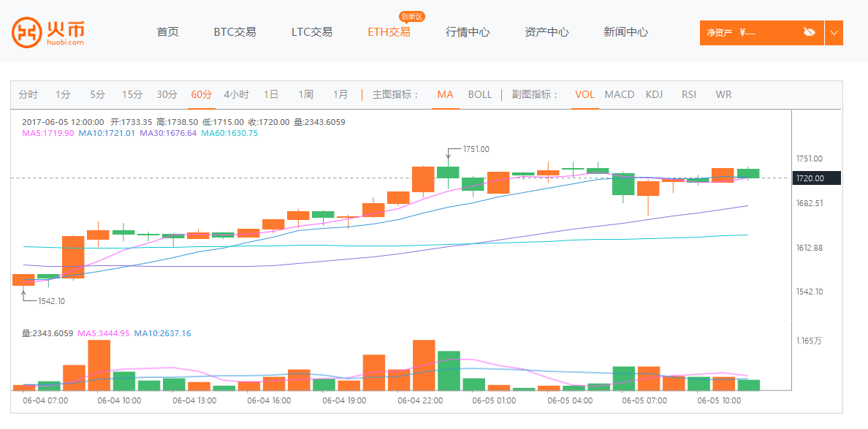868x429 pixels.
Task: Navigate to 新闻中心 news center
Action: click(625, 32)
